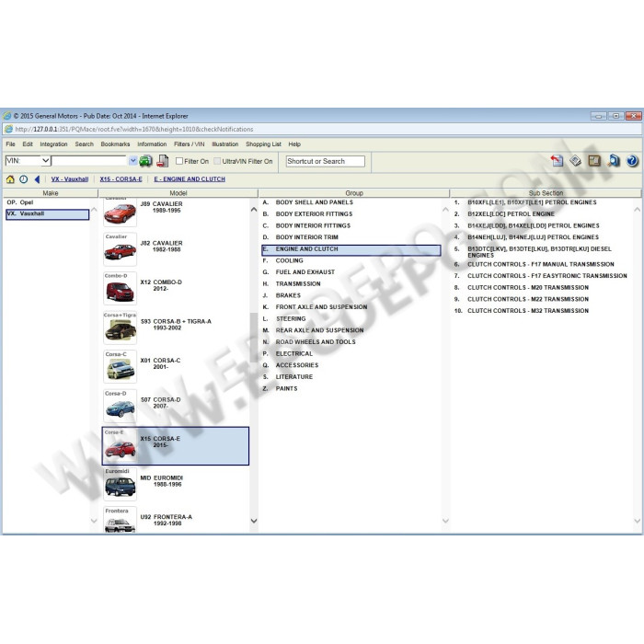This screenshot has width=644, height=644.
Task: Open the File menu
Action: tap(10, 144)
